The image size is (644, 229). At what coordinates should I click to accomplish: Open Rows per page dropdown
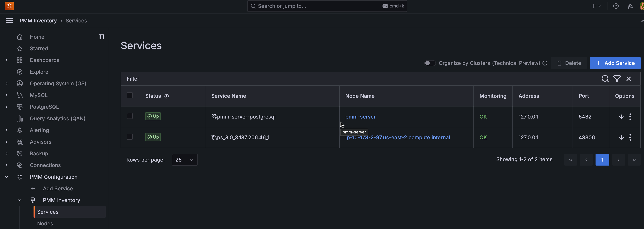coord(184,160)
